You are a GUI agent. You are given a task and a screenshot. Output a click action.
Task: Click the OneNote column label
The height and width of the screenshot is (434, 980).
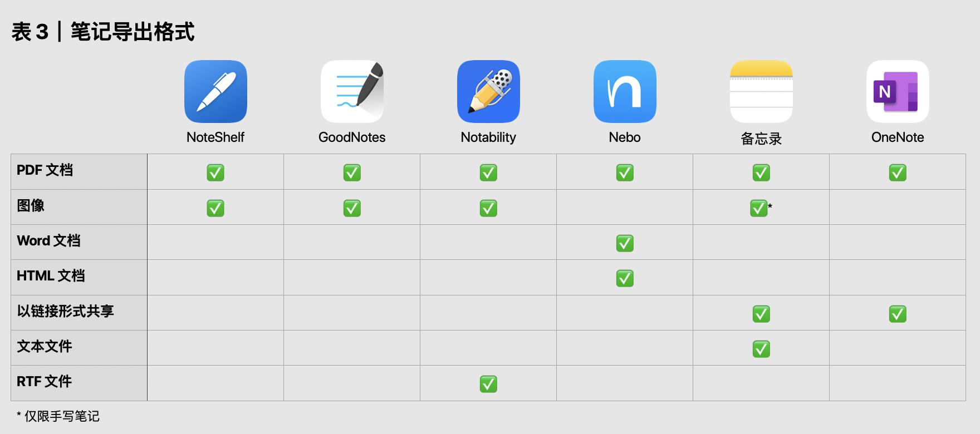coord(898,137)
